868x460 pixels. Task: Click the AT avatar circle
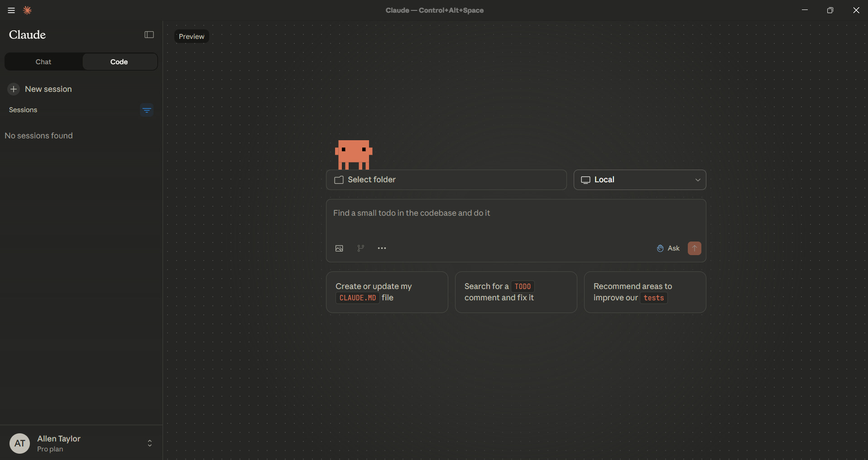[x=19, y=443]
